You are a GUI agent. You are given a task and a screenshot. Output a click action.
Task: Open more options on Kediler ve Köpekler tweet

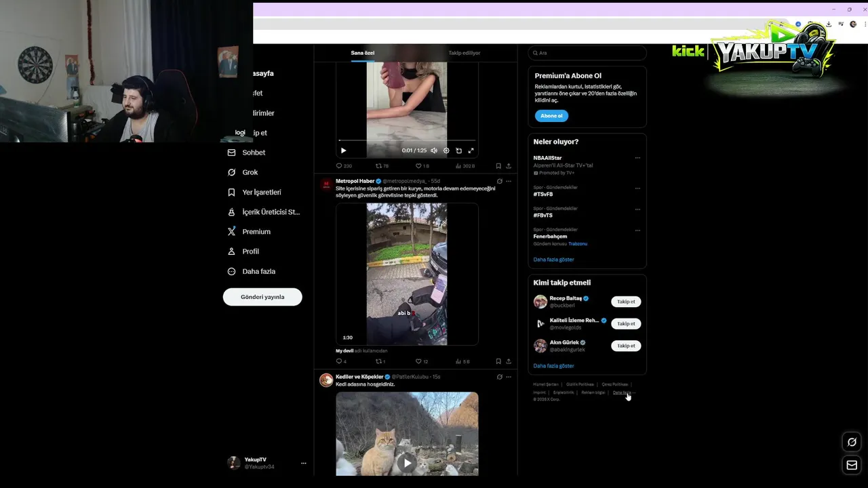[509, 377]
